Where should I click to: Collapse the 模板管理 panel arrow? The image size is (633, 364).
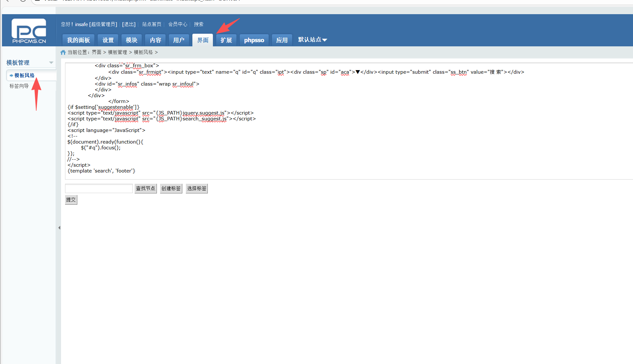coord(51,62)
